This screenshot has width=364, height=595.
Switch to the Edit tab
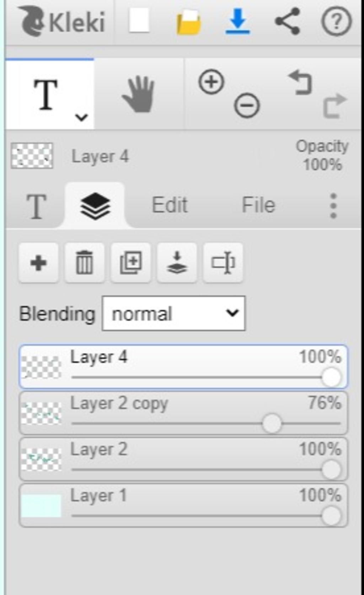170,205
